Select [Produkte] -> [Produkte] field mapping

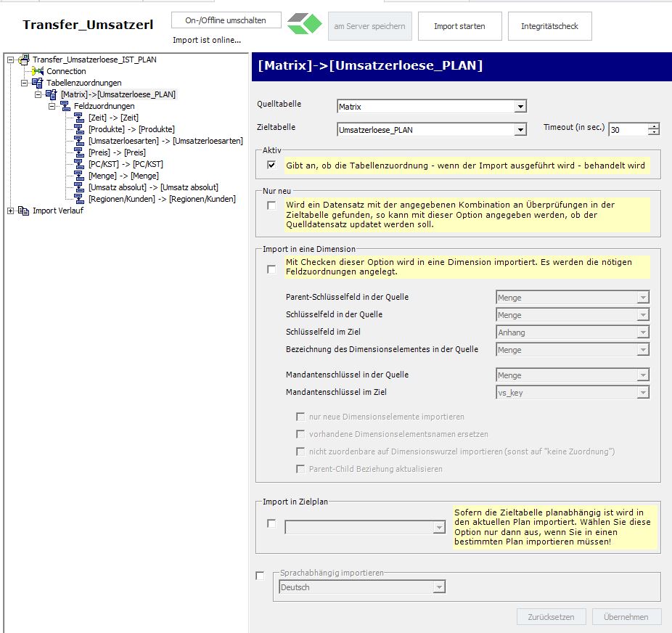(131, 129)
